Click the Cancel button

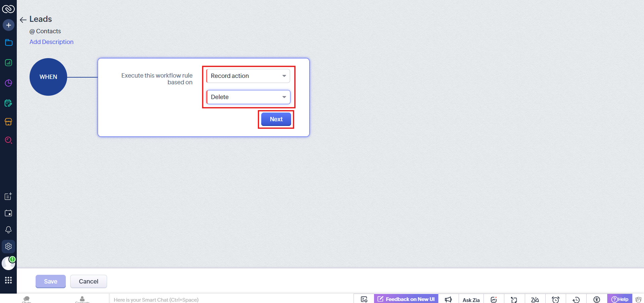(89, 282)
